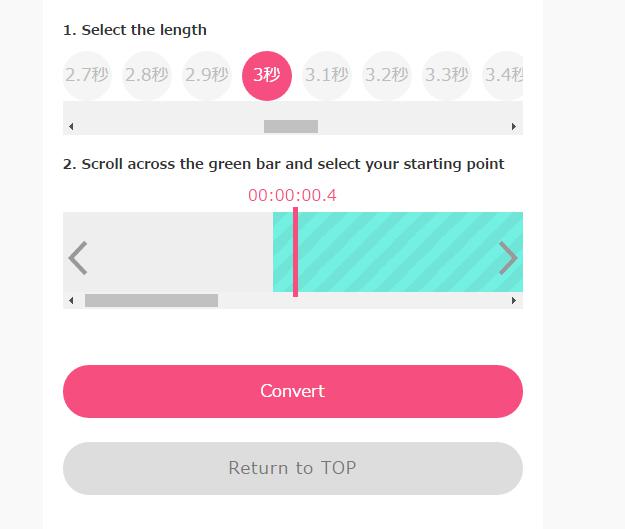625x529 pixels.
Task: Click the right chevron on the timeline
Action: pyautogui.click(x=508, y=258)
